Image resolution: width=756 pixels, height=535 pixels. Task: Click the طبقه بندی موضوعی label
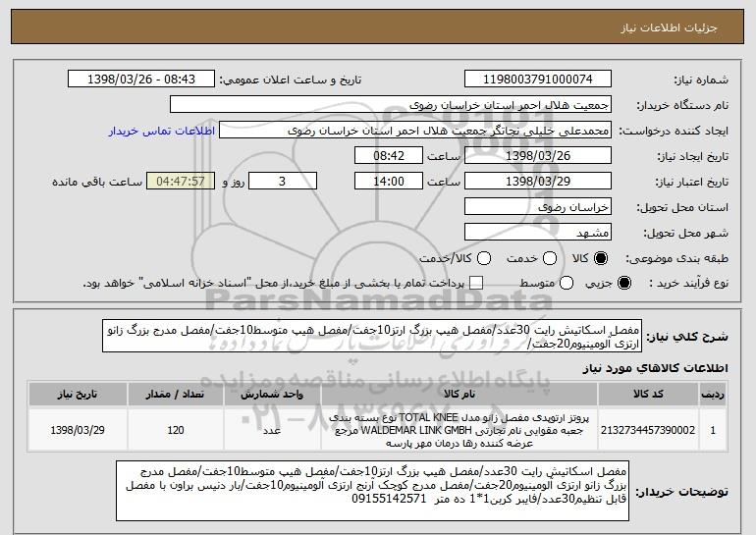pyautogui.click(x=676, y=258)
